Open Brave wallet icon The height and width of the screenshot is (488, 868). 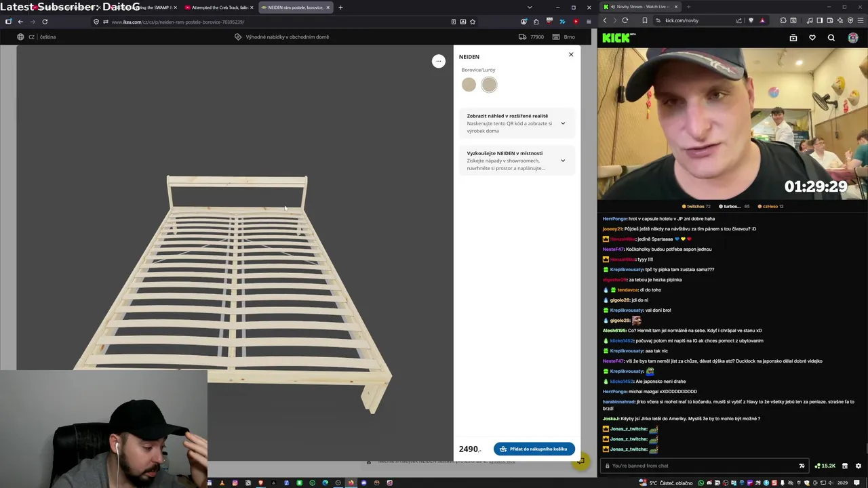pyautogui.click(x=830, y=20)
